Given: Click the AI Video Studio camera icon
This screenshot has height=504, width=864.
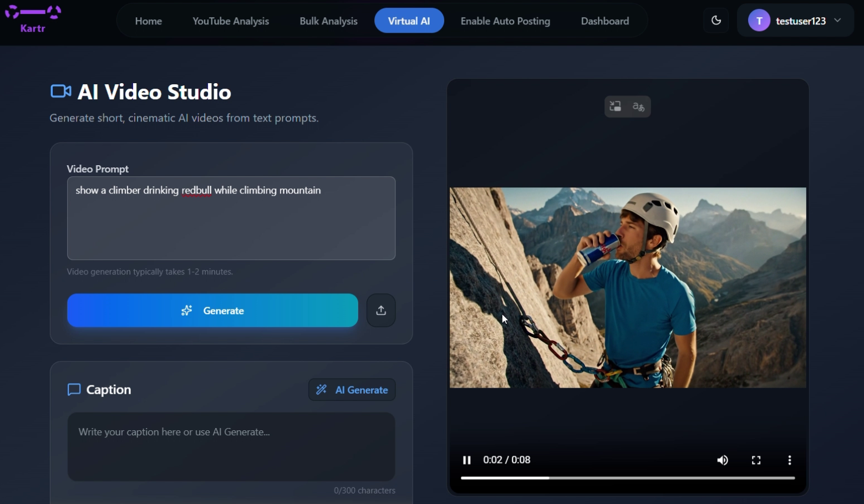Looking at the screenshot, I should [60, 91].
